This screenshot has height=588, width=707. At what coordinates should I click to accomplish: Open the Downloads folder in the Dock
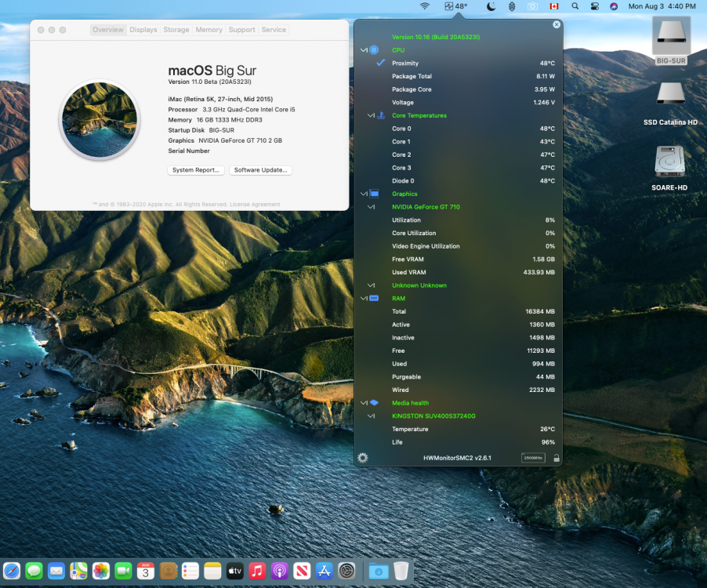379,571
